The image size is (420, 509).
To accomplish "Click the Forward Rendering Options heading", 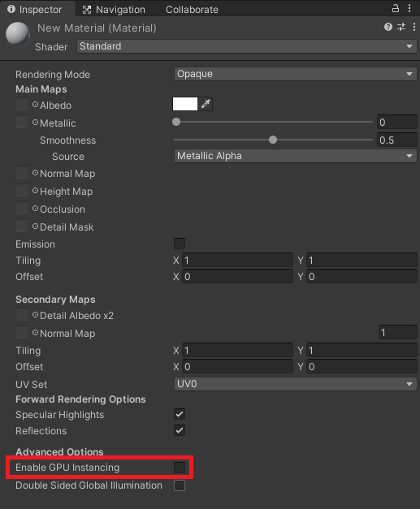I will [x=80, y=399].
